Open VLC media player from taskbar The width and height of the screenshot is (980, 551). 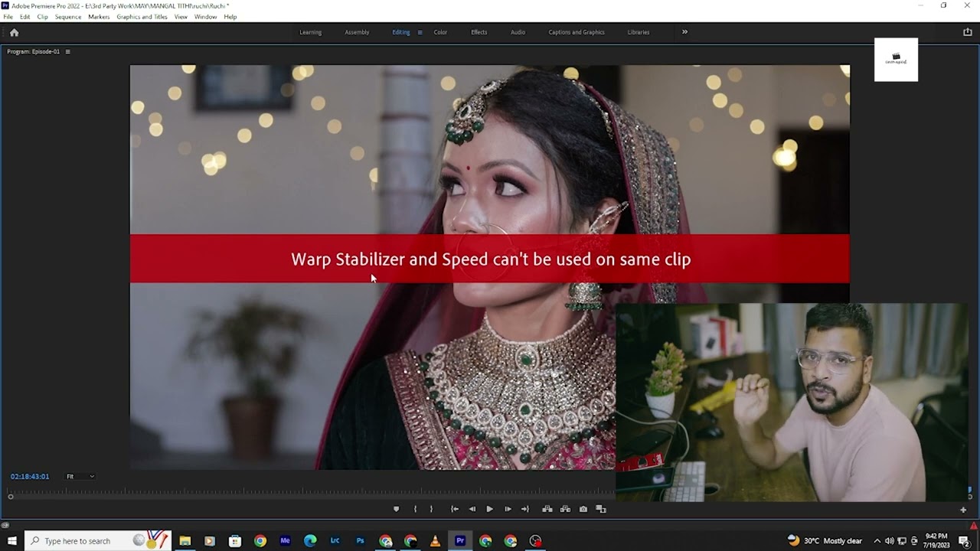[x=435, y=541]
